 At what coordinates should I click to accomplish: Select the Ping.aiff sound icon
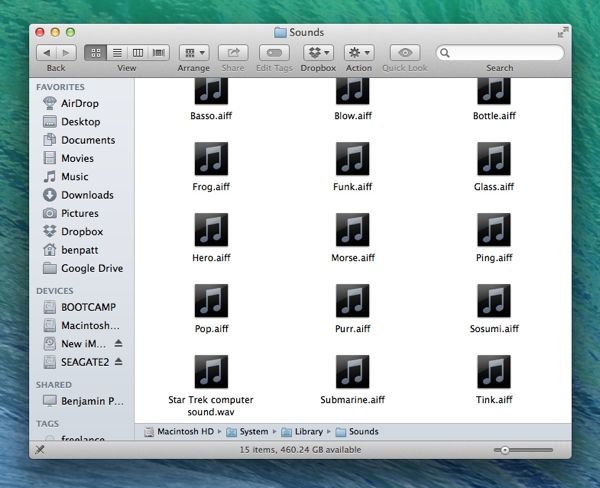tap(494, 230)
